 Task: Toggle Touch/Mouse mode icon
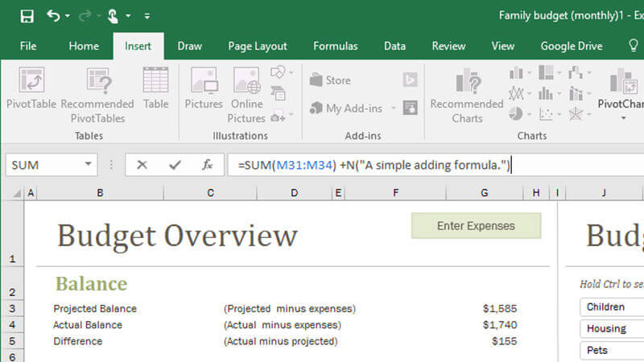click(113, 16)
